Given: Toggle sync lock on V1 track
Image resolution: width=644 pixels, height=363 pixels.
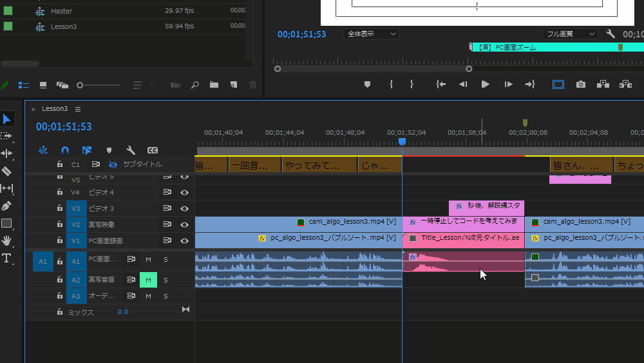Looking at the screenshot, I should pos(167,240).
